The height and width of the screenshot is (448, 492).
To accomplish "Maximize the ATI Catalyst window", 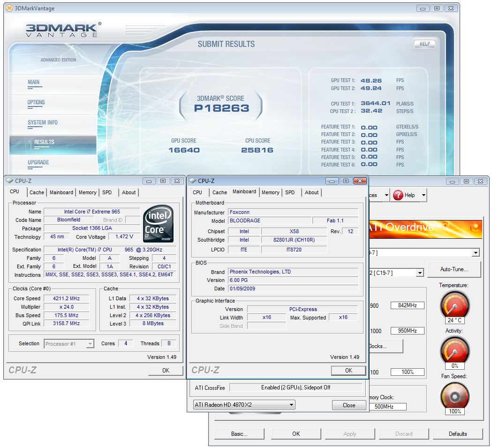I will tap(466, 182).
